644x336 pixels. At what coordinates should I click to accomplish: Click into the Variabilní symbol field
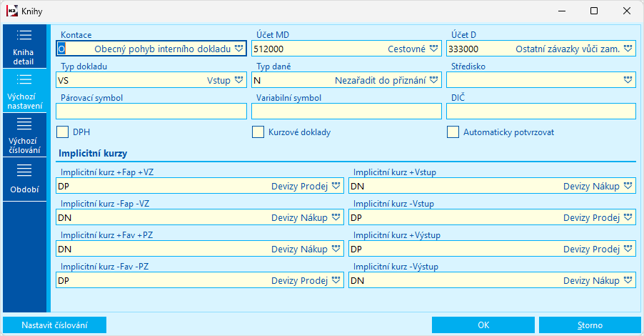click(x=346, y=112)
